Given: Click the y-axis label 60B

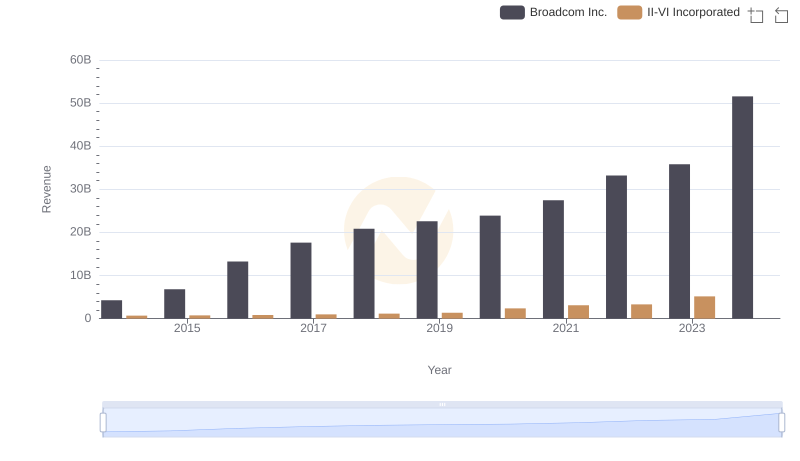Looking at the screenshot, I should tap(81, 60).
